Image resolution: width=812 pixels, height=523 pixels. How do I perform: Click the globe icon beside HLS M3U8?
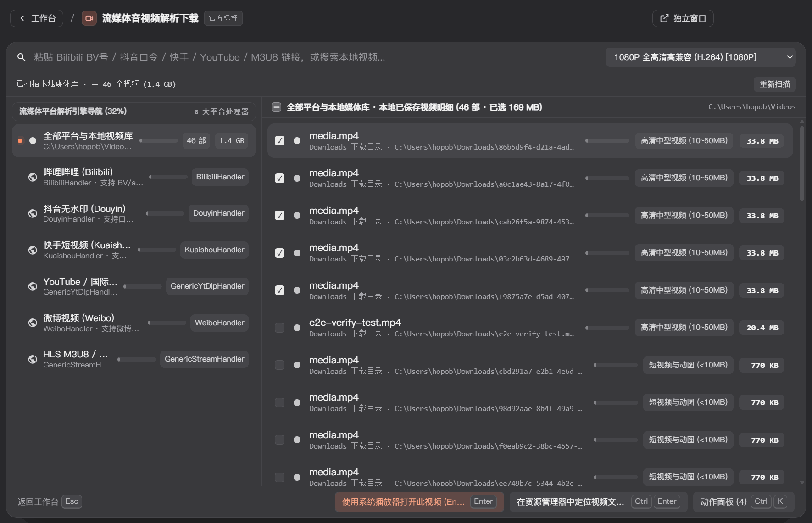click(x=33, y=359)
